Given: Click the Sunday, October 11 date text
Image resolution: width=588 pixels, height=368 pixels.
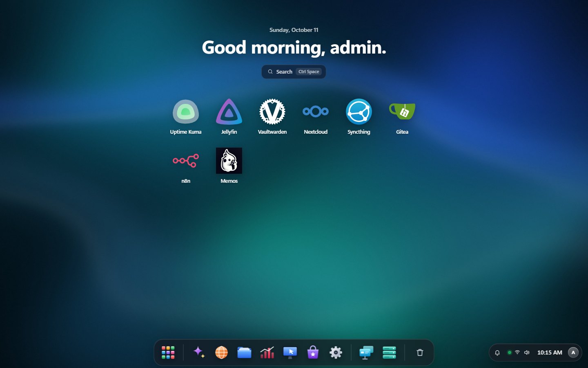Looking at the screenshot, I should [294, 30].
